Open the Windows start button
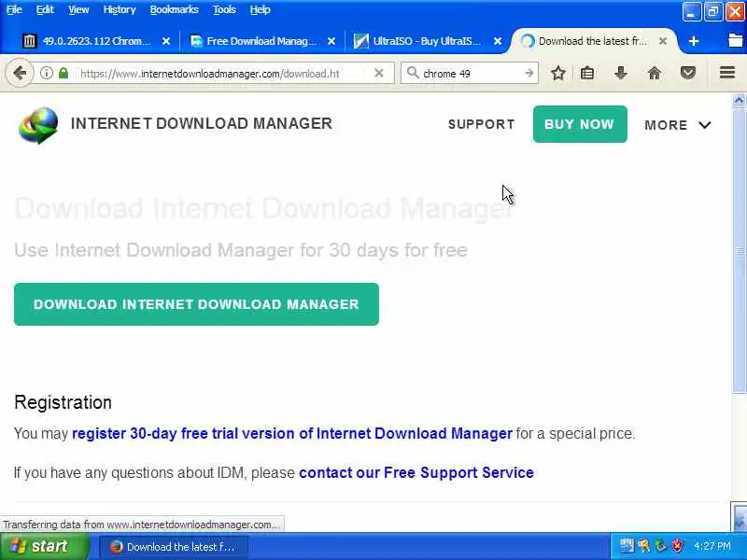Viewport: 747px width, 560px height. click(45, 546)
